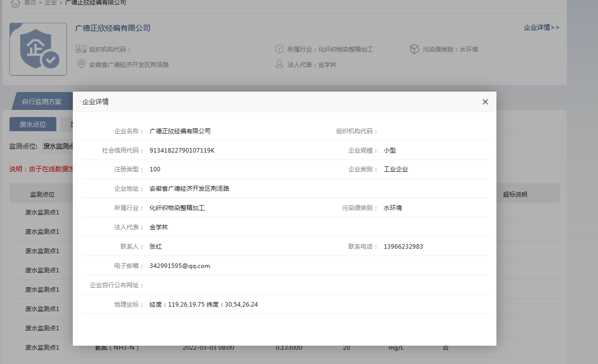Click the location pin icon beside address
This screenshot has height=364, width=598.
[81, 64]
